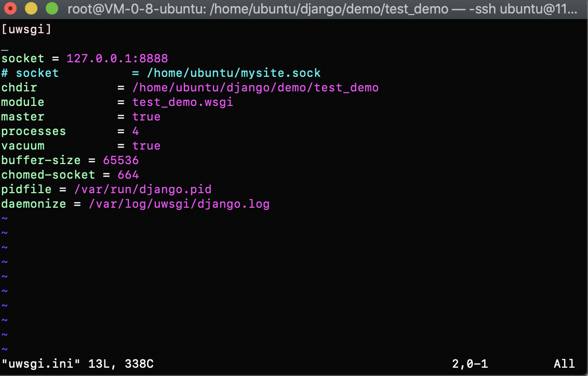The width and height of the screenshot is (588, 376).
Task: Click the processes value 4
Action: [136, 131]
